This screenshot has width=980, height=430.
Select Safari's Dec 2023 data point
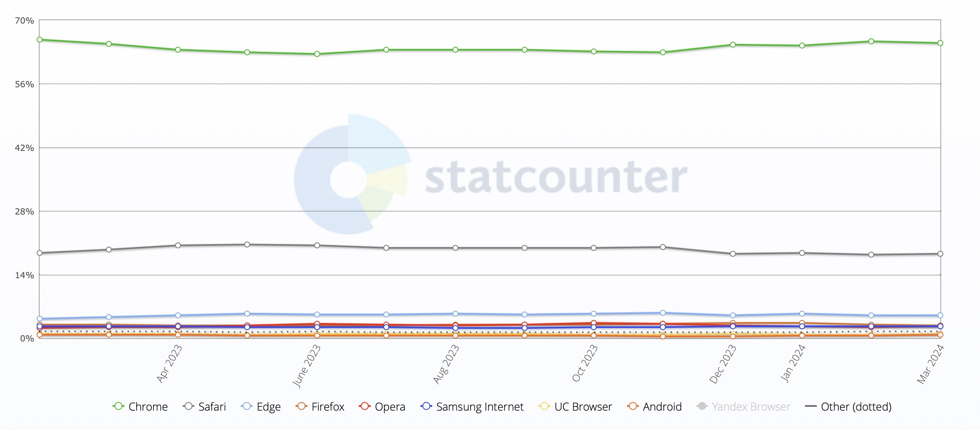tap(733, 254)
